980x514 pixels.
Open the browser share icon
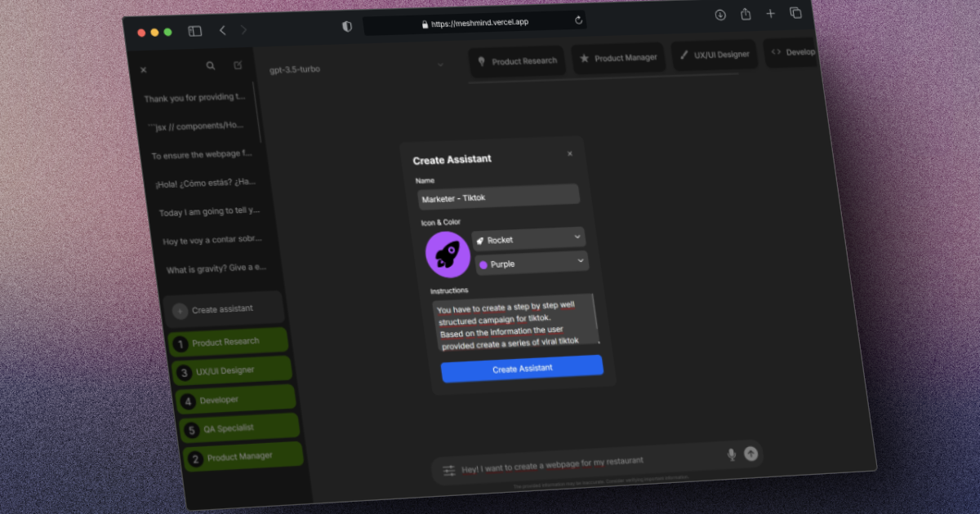tap(746, 14)
